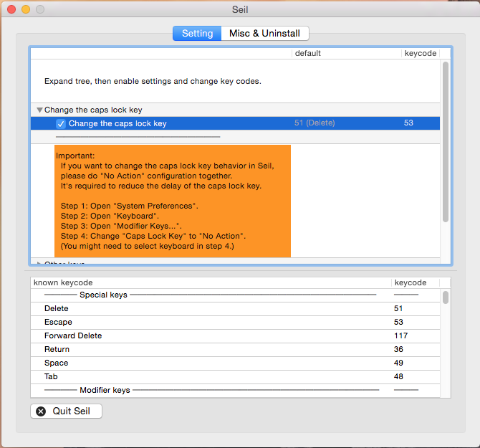Click the keycode value 53 in selected row
The height and width of the screenshot is (448, 480).
[x=408, y=123]
